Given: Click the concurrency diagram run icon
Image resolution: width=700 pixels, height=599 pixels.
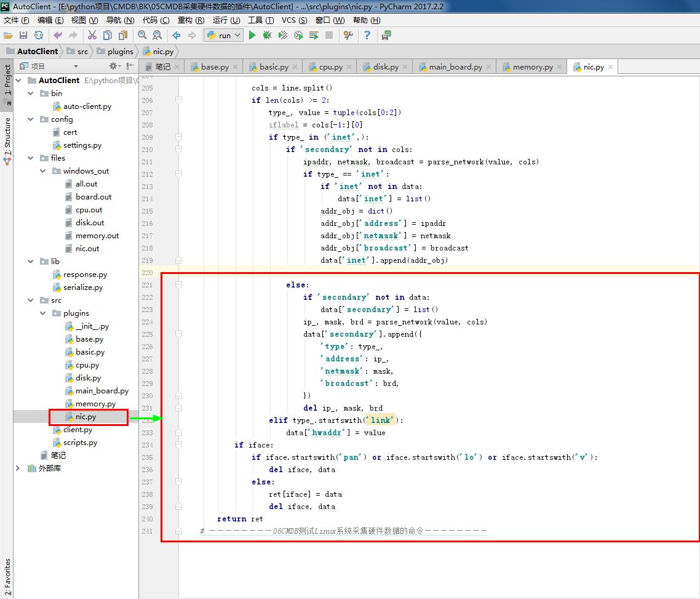Looking at the screenshot, I should pos(314,35).
